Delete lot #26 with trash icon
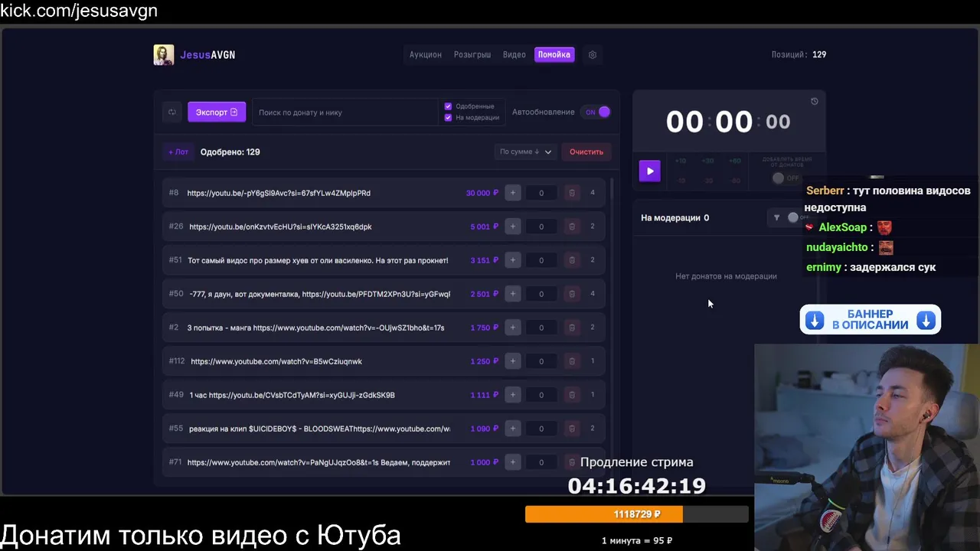This screenshot has height=551, width=980. click(572, 227)
